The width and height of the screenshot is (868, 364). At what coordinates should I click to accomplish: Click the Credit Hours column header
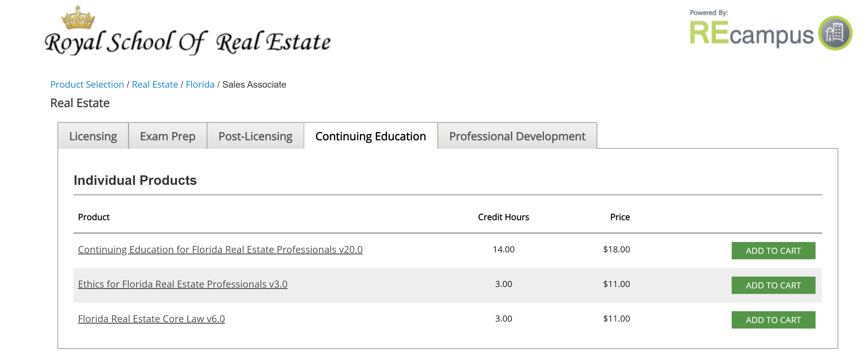[503, 217]
